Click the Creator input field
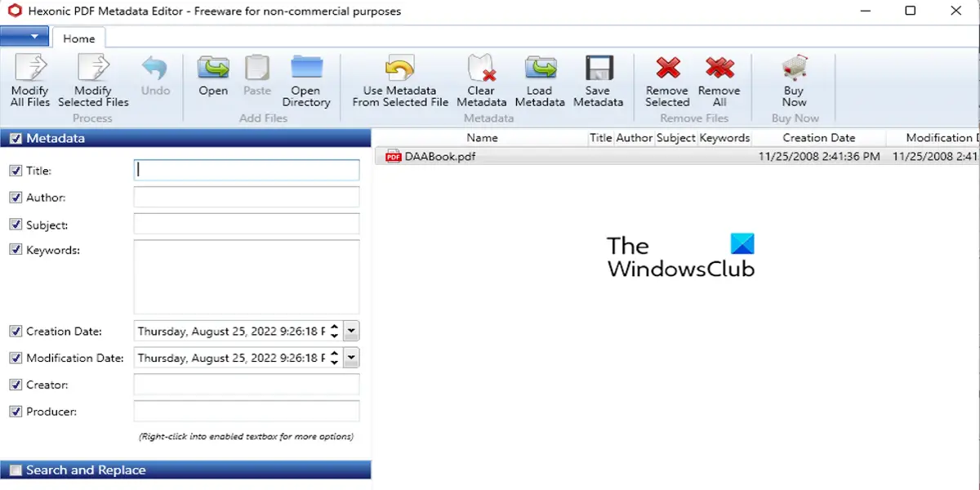The image size is (980, 490). tap(247, 385)
